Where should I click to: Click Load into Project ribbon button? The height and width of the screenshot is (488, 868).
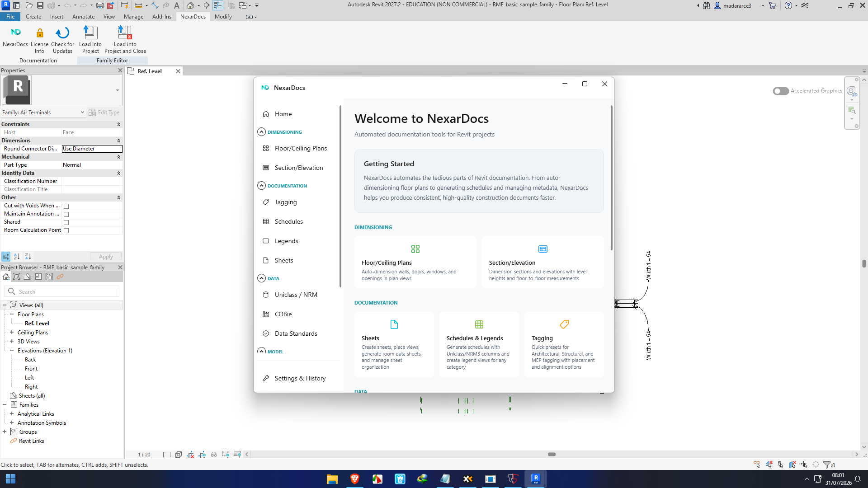pos(90,40)
